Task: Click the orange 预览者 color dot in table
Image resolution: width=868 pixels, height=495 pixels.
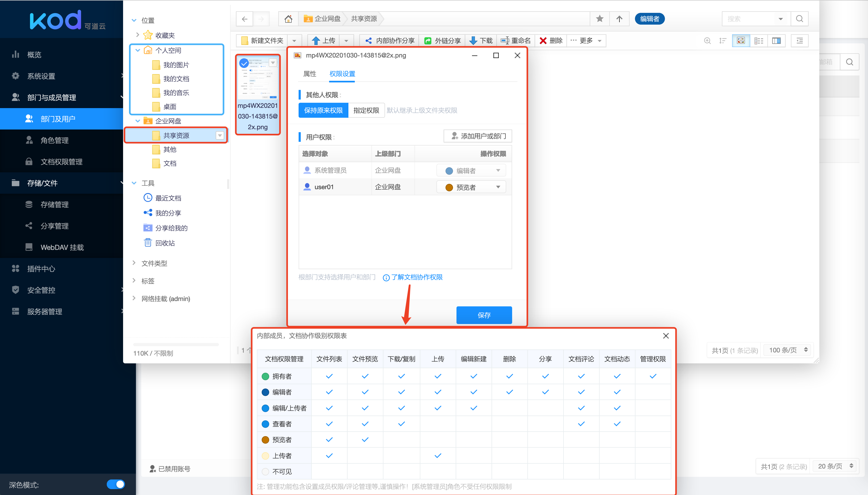Action: (265, 440)
